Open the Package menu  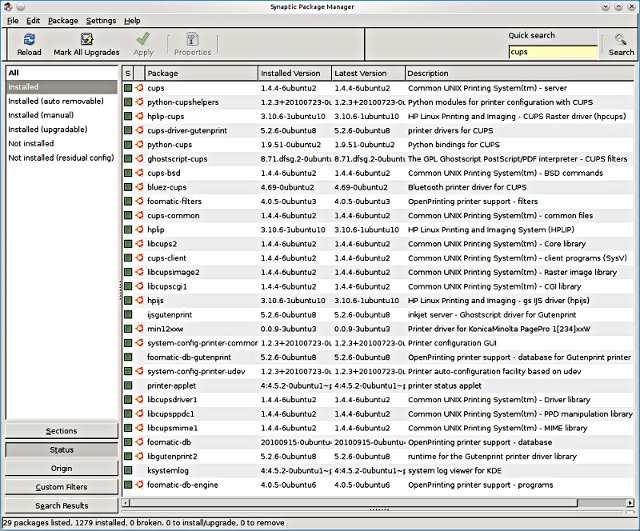(x=63, y=20)
